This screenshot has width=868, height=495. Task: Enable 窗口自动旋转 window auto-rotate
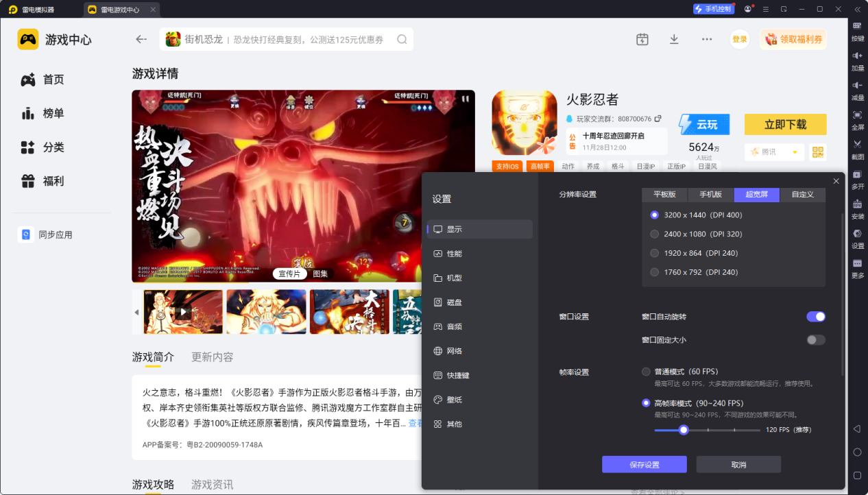tap(816, 316)
